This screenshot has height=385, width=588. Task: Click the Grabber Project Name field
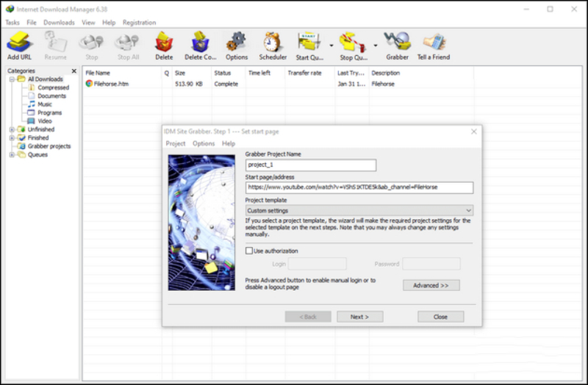[311, 165]
